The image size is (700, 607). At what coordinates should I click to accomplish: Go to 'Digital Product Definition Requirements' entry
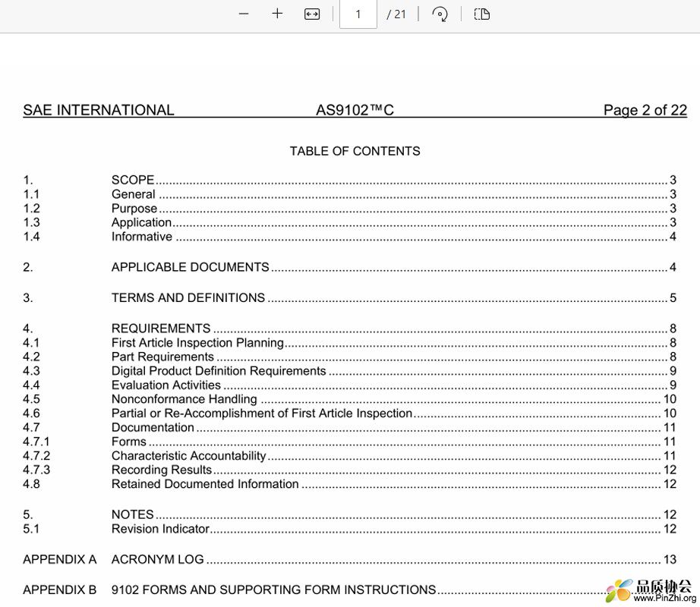pyautogui.click(x=349, y=370)
